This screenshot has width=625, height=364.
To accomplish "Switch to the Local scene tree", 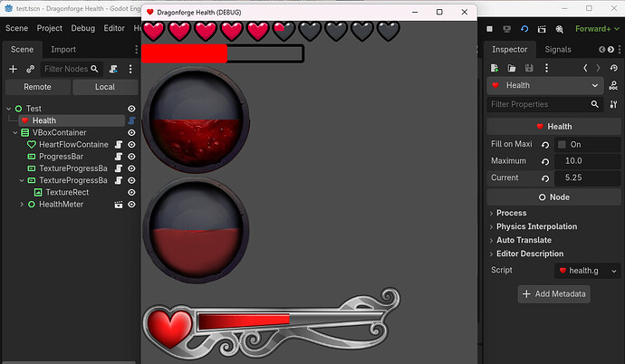I will point(105,87).
